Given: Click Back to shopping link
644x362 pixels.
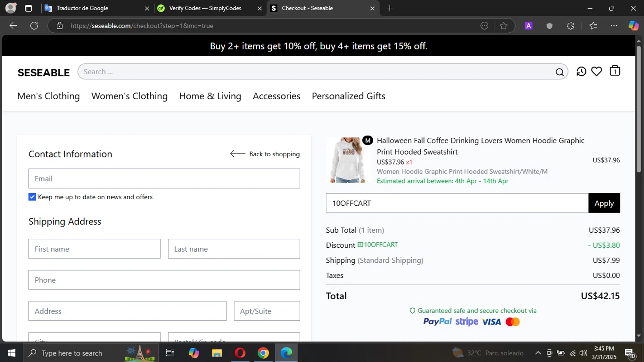Looking at the screenshot, I should [265, 154].
